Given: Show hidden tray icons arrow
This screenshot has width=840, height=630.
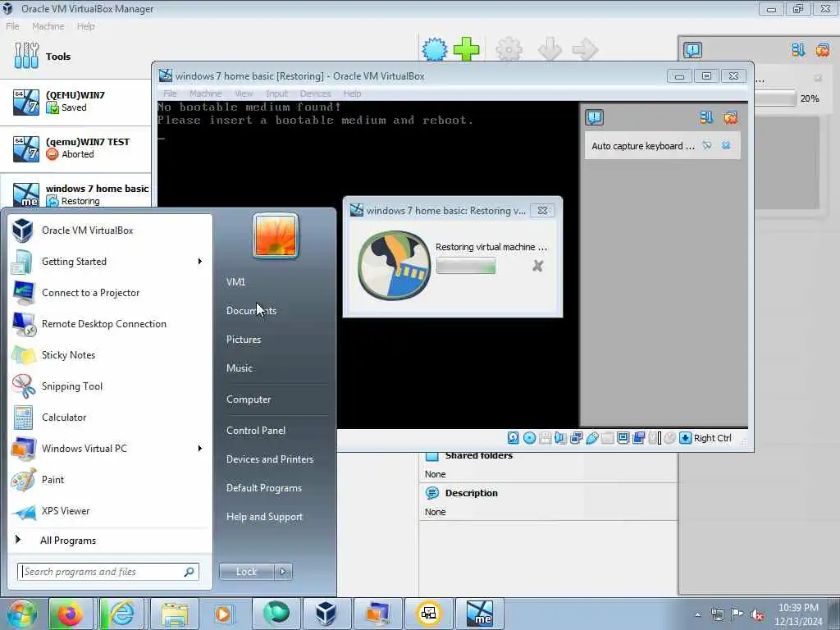Looking at the screenshot, I should click(697, 614).
